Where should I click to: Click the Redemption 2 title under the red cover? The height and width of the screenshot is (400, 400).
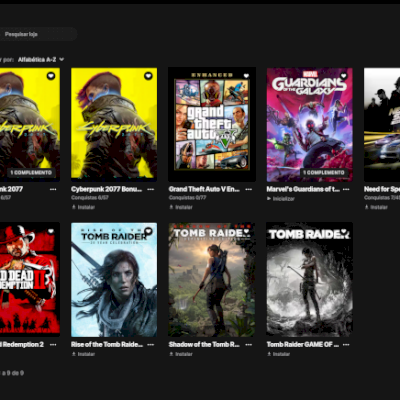pyautogui.click(x=22, y=345)
